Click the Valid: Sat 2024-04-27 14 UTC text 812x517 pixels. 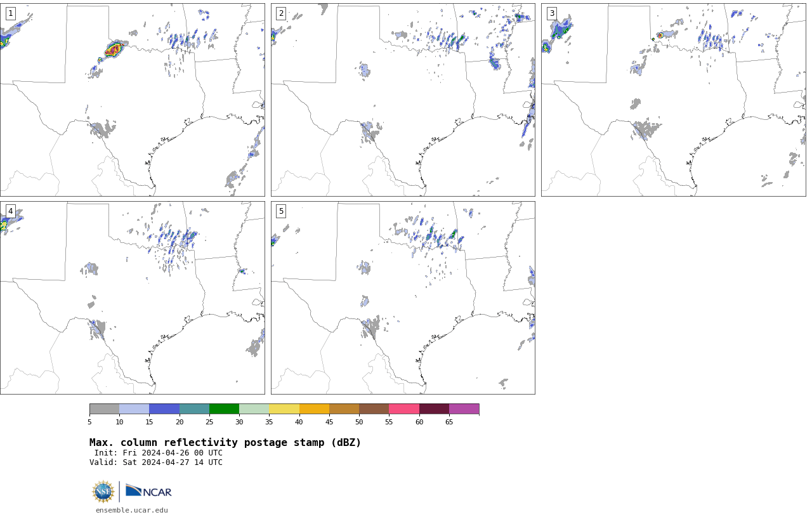coord(156,462)
